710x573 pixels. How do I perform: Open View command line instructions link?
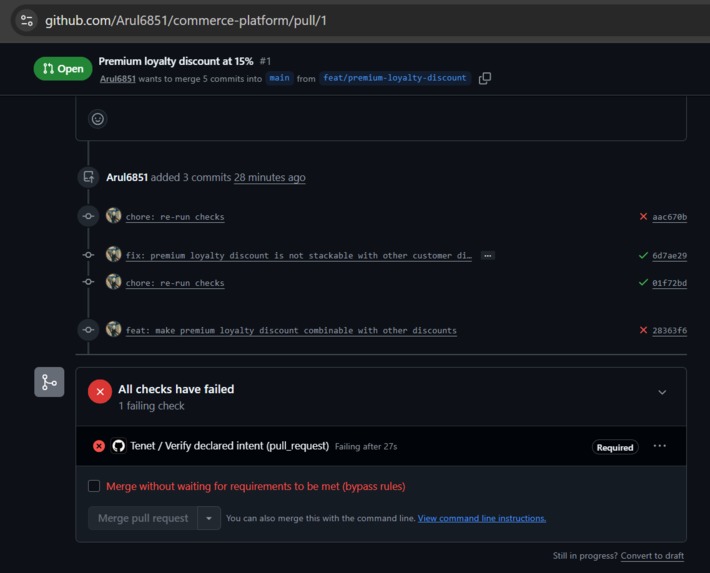[x=482, y=519]
